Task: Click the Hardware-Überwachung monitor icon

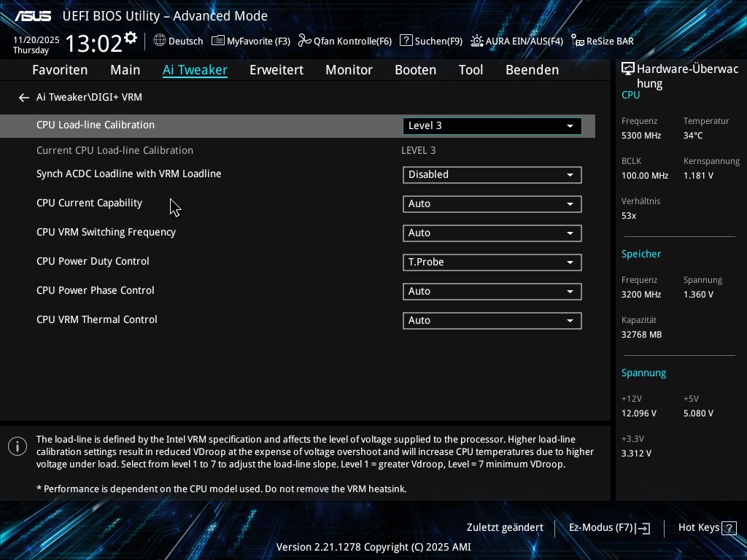Action: [x=628, y=69]
